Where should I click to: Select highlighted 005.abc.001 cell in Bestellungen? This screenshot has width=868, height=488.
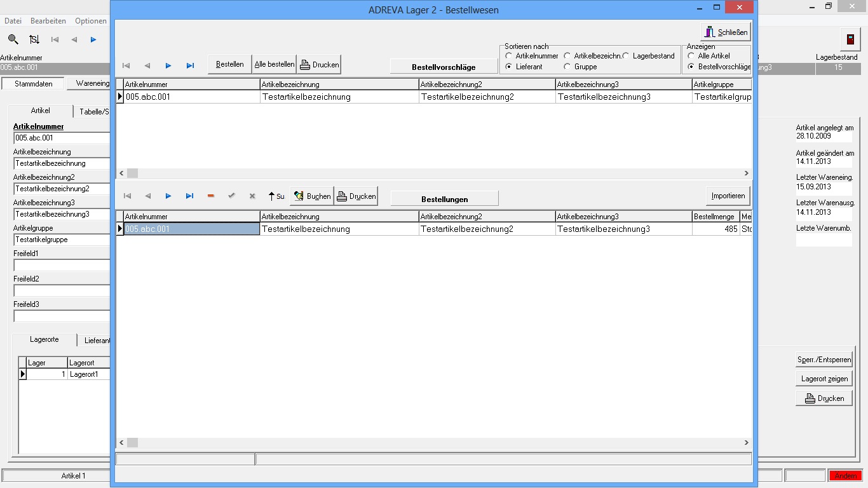(x=192, y=229)
